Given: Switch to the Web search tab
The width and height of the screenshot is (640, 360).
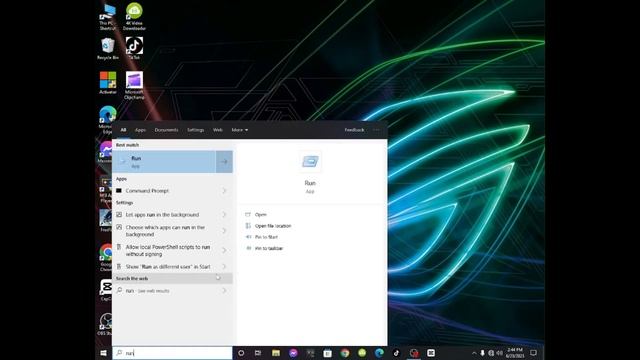Looking at the screenshot, I should point(218,130).
